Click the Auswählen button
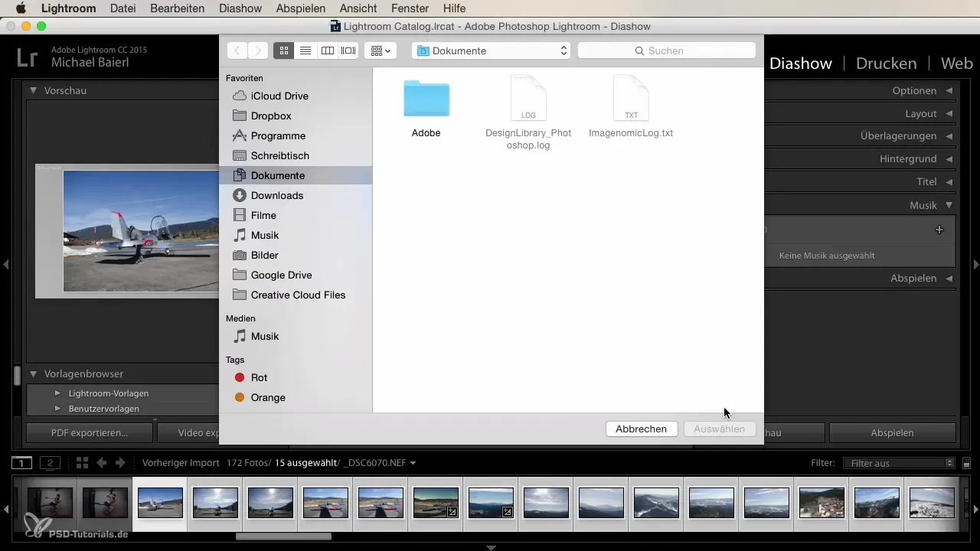The height and width of the screenshot is (551, 980). tap(720, 429)
